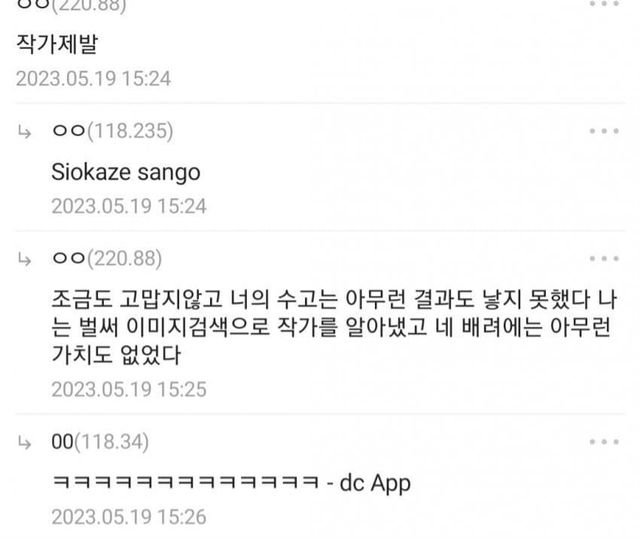Click the Siokaze sango comment text

coord(126,172)
